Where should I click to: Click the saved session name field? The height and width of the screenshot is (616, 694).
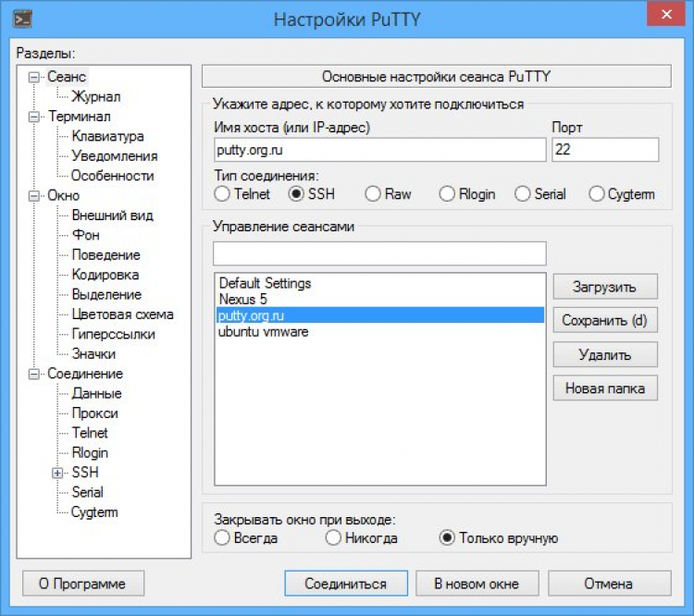coord(379,253)
